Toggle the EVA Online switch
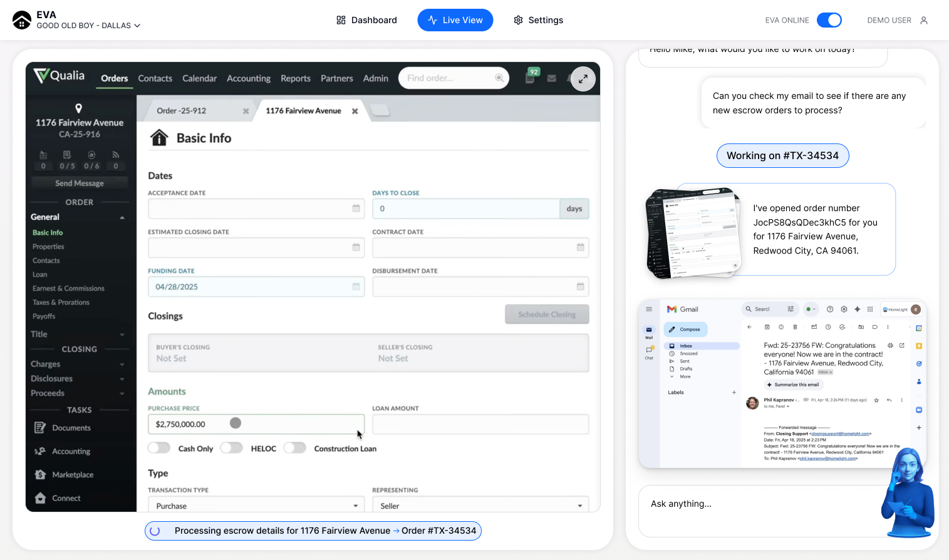 pos(829,20)
